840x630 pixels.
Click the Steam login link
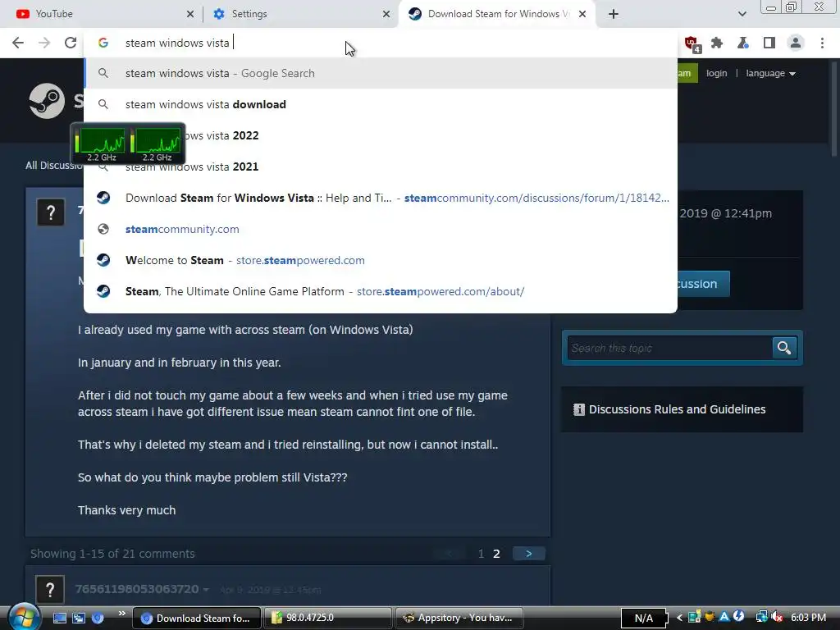pos(716,73)
